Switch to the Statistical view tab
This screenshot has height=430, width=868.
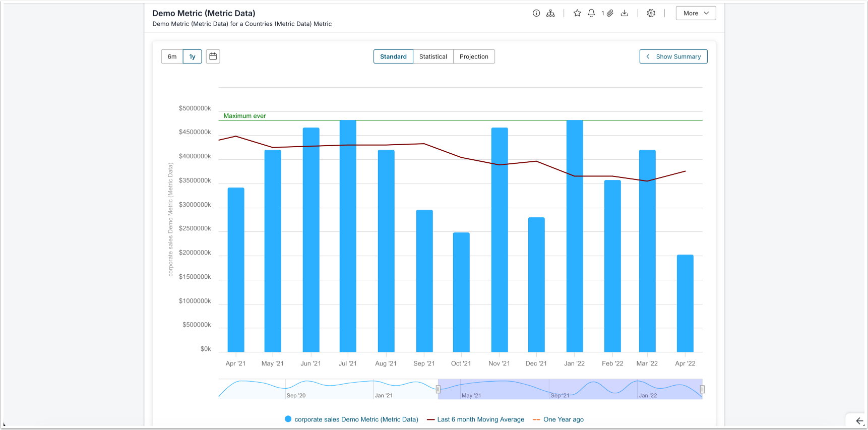[433, 56]
